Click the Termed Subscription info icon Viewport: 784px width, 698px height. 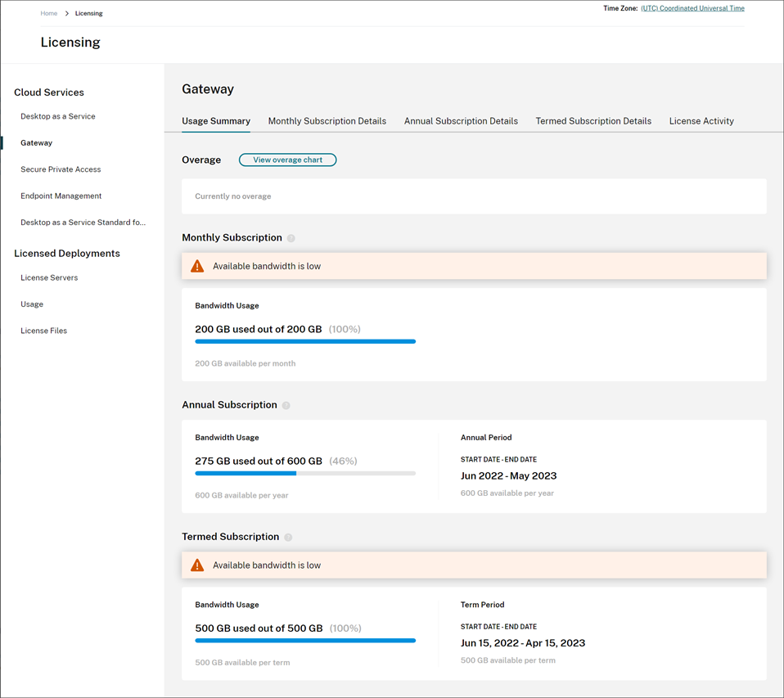click(x=287, y=536)
